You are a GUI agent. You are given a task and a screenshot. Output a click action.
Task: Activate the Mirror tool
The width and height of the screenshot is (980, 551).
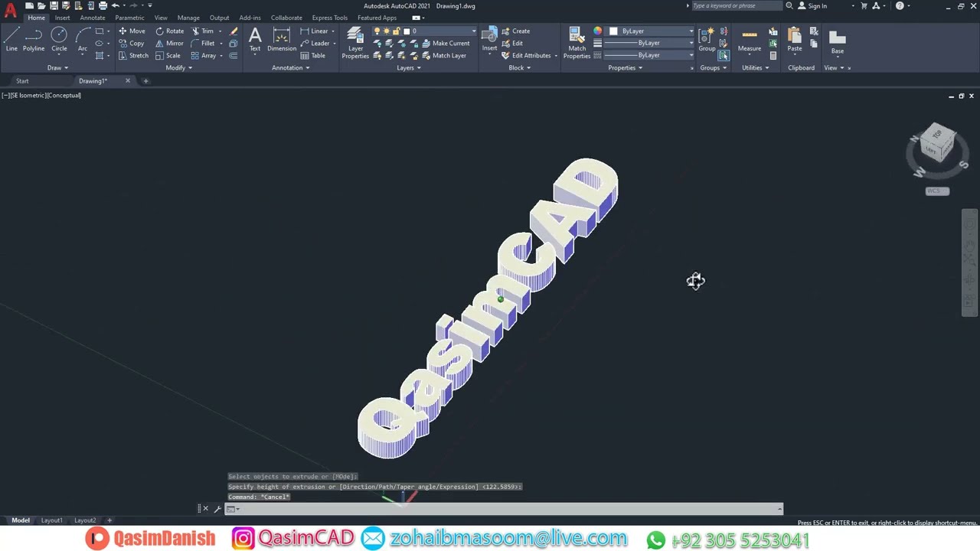[x=169, y=44]
